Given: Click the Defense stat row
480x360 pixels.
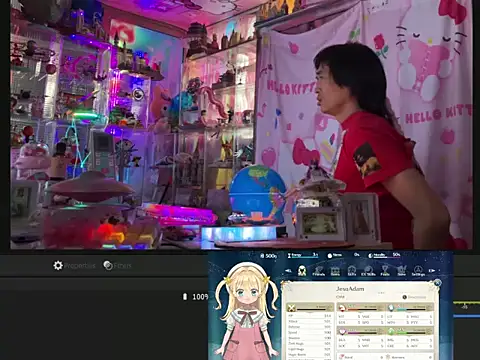Looking at the screenshot, I should coord(310,327).
